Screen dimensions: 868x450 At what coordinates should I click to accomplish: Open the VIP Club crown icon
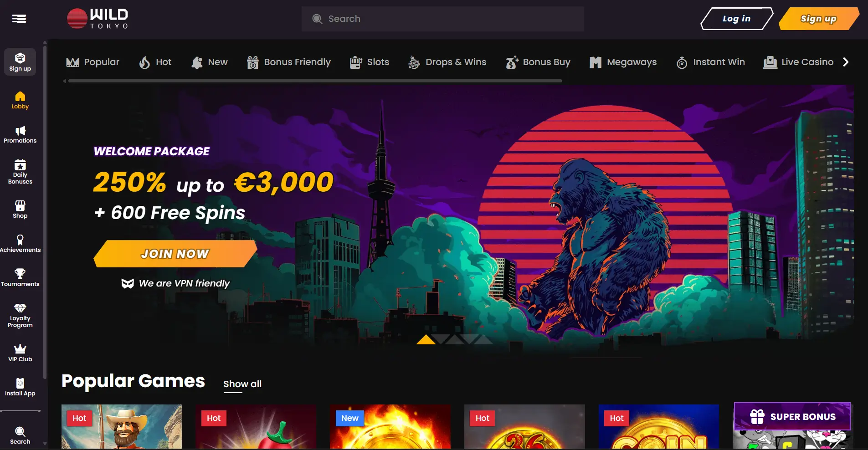pos(20,349)
